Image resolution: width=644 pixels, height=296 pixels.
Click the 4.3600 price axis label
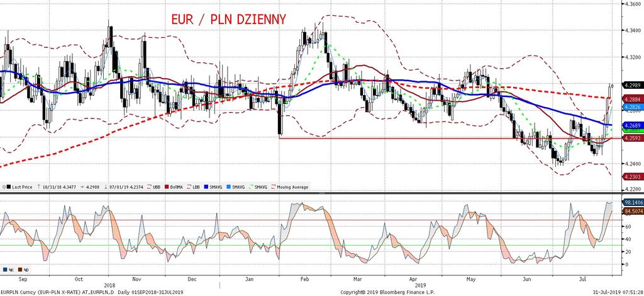click(x=633, y=4)
